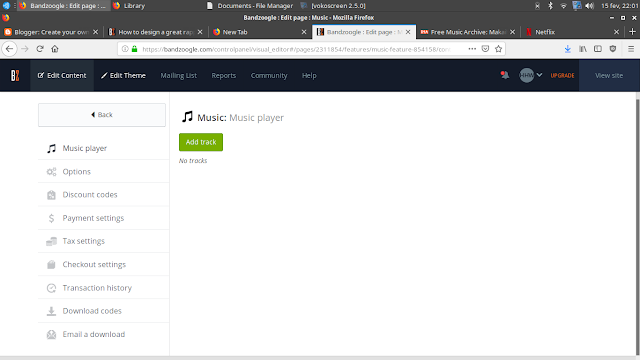This screenshot has width=640, height=360.
Task: Open Mailing List section
Action: [x=178, y=76]
